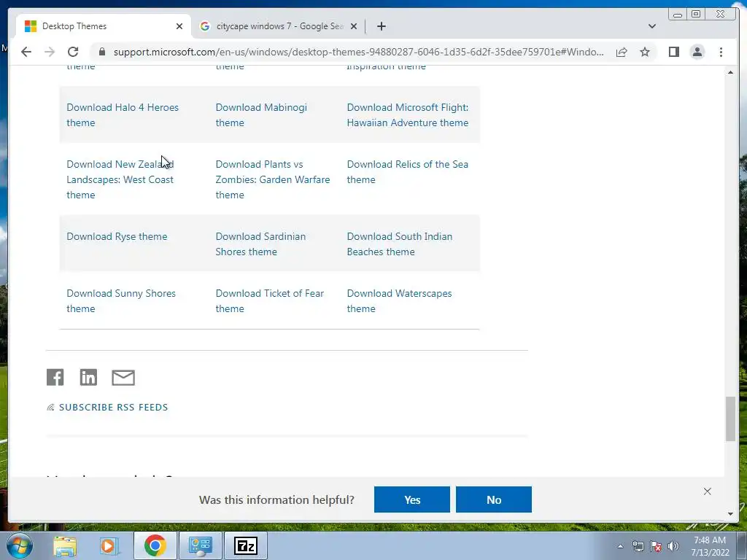The image size is (747, 560).
Task: Open Download Mabinogi theme link
Action: click(x=261, y=114)
